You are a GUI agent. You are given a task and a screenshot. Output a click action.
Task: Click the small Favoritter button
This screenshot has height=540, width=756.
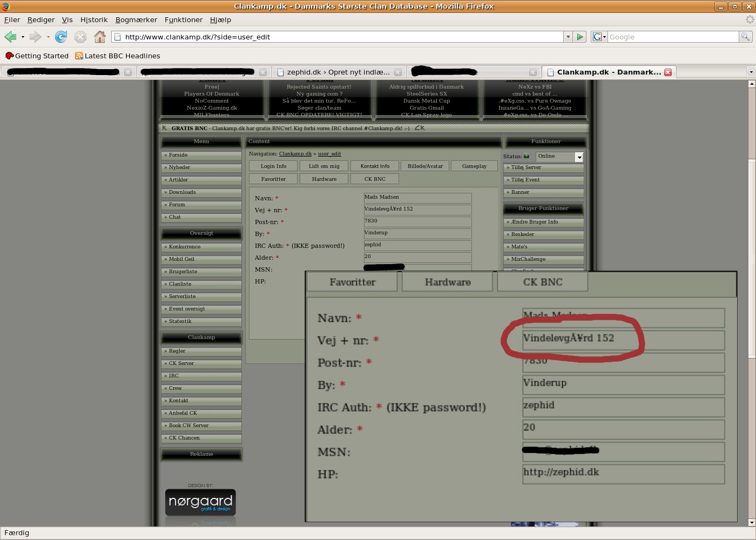pos(273,179)
